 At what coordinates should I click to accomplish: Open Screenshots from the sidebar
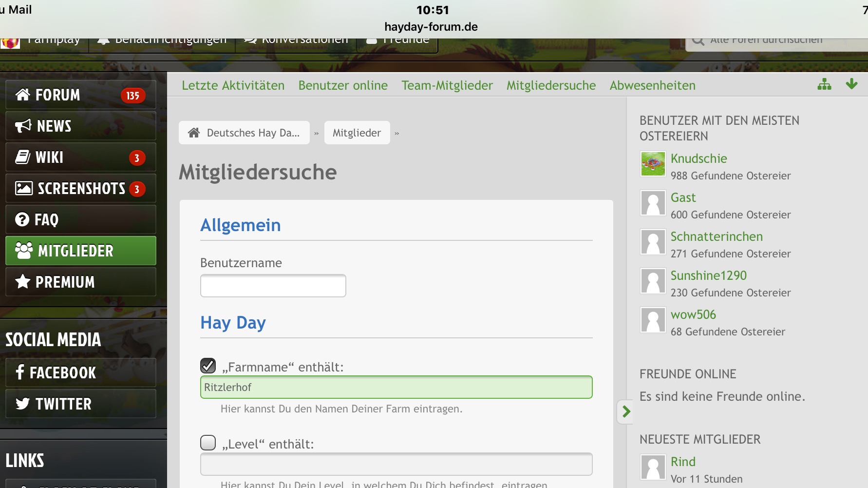[80, 188]
